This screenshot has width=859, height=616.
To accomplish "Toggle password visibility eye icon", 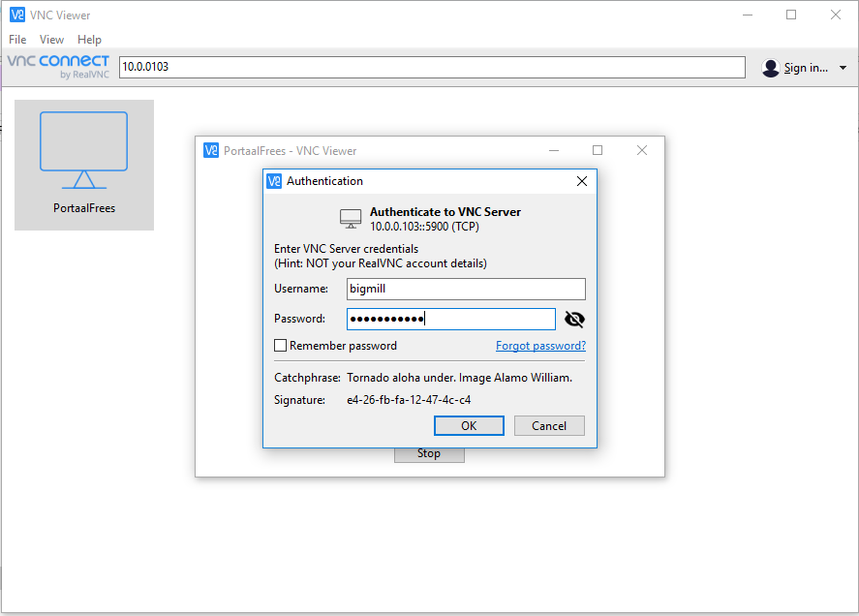I will click(574, 319).
